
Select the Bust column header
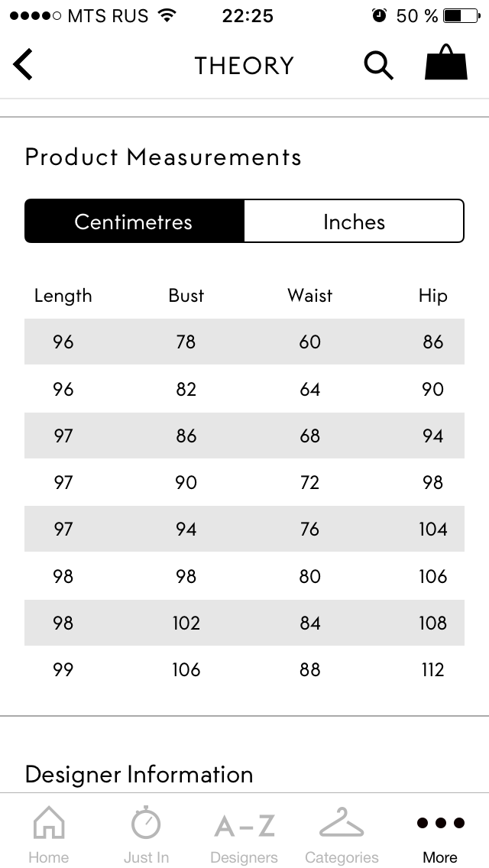186,295
